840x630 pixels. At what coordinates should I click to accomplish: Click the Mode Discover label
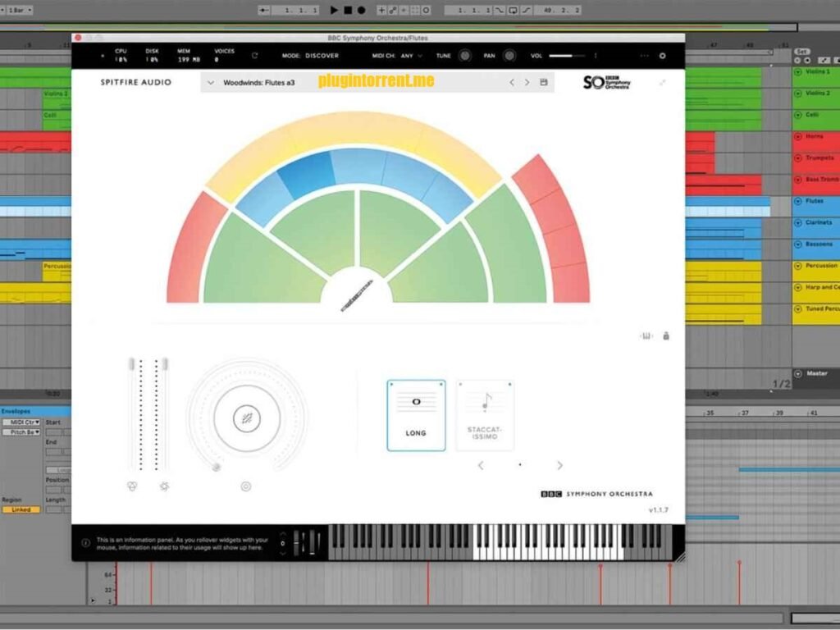pyautogui.click(x=310, y=56)
